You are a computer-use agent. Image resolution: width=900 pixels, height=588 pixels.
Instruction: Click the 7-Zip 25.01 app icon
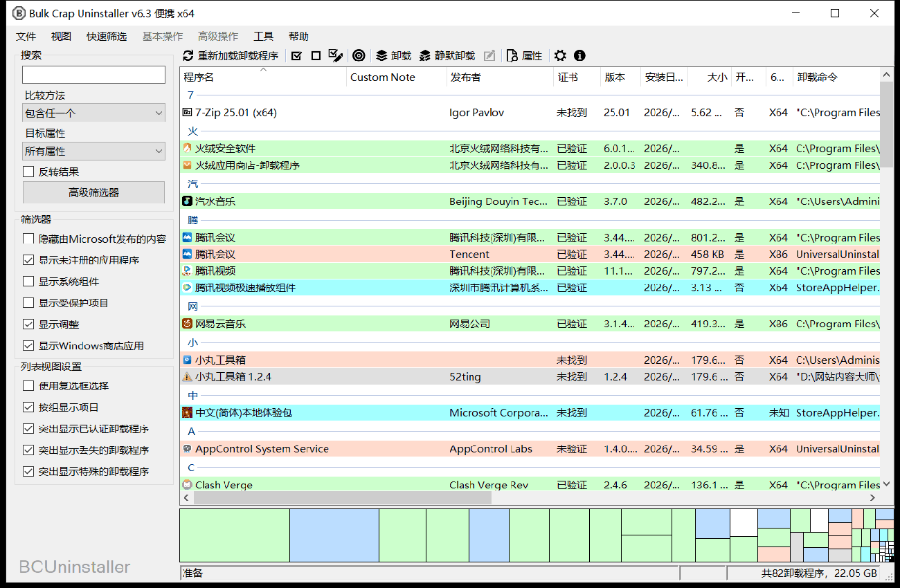tap(187, 112)
